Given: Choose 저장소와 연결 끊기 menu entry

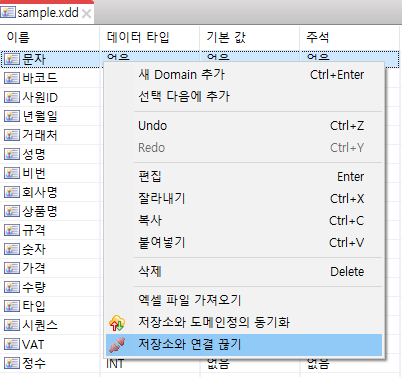Looking at the screenshot, I should [244, 345].
